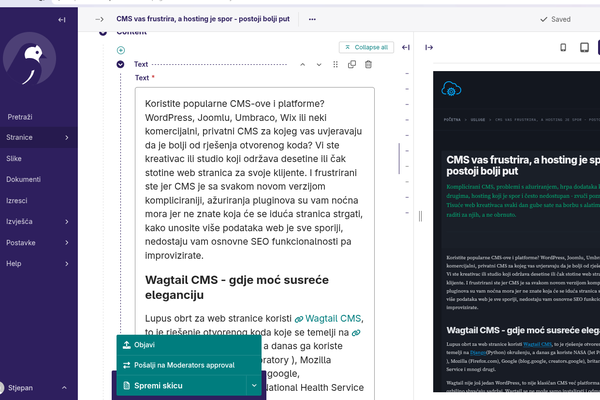Click the Collapse all button
The height and width of the screenshot is (400, 600).
click(366, 47)
